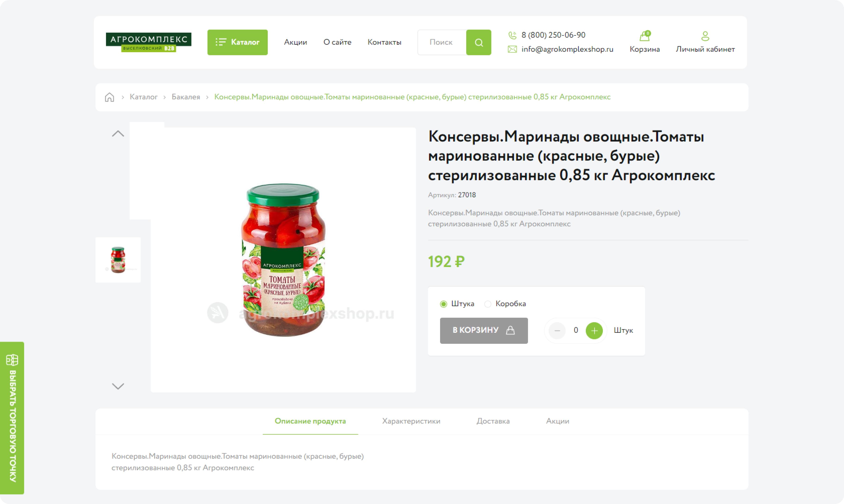Open the Каталог dropdown menu

click(x=238, y=43)
